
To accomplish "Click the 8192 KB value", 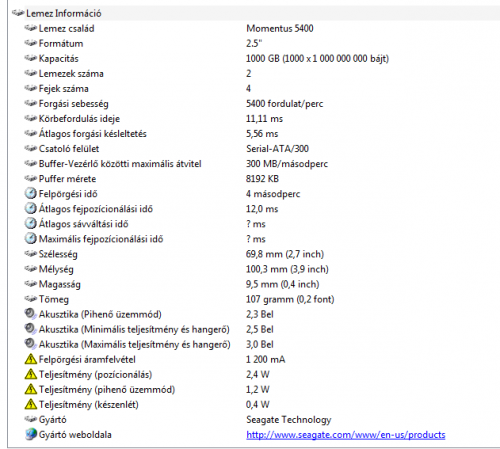I will 262,179.
